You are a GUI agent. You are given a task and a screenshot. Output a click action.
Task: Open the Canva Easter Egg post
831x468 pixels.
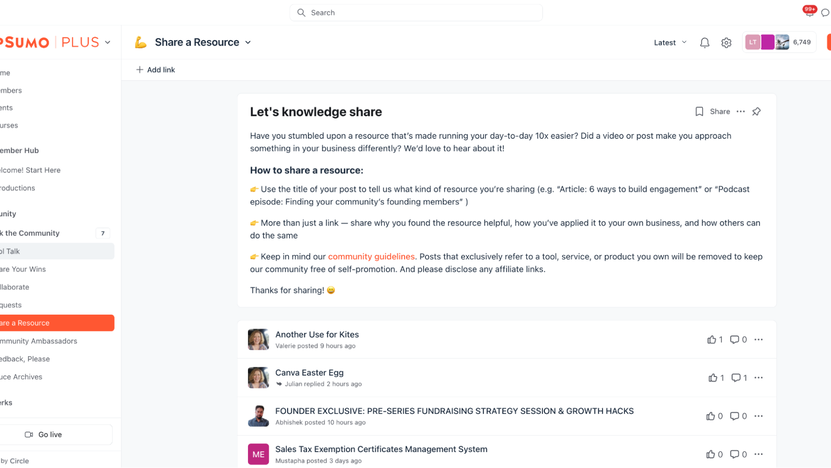click(x=309, y=373)
